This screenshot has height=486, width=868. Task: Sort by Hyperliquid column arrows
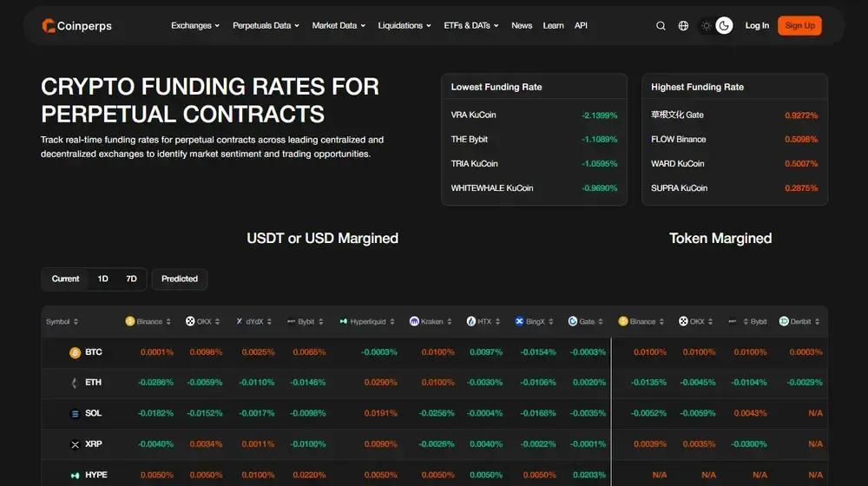tap(392, 322)
